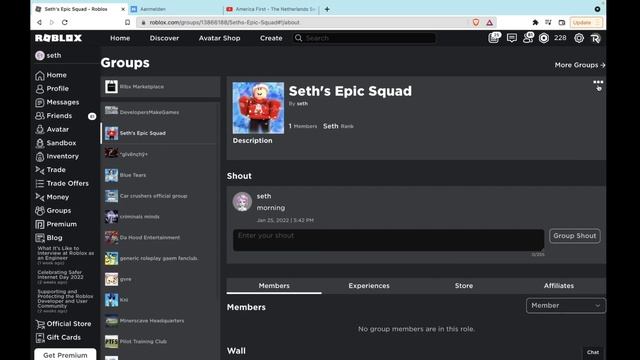Open the three-dot group menu
Screen dimensions: 640x360
coord(598,82)
